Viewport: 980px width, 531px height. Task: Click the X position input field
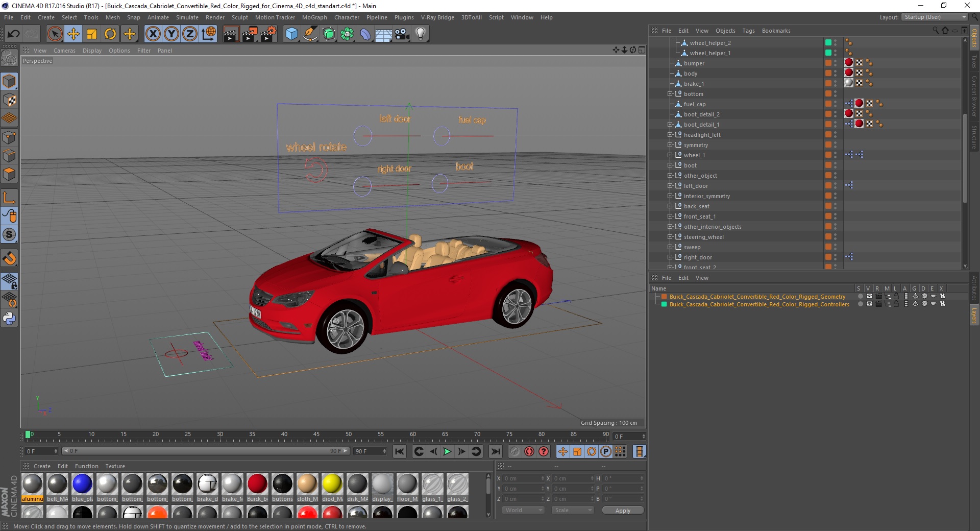[524, 478]
